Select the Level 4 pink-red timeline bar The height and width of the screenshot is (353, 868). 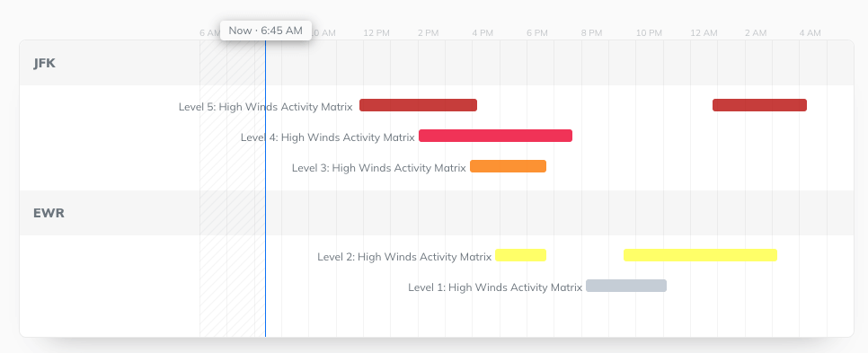click(495, 136)
